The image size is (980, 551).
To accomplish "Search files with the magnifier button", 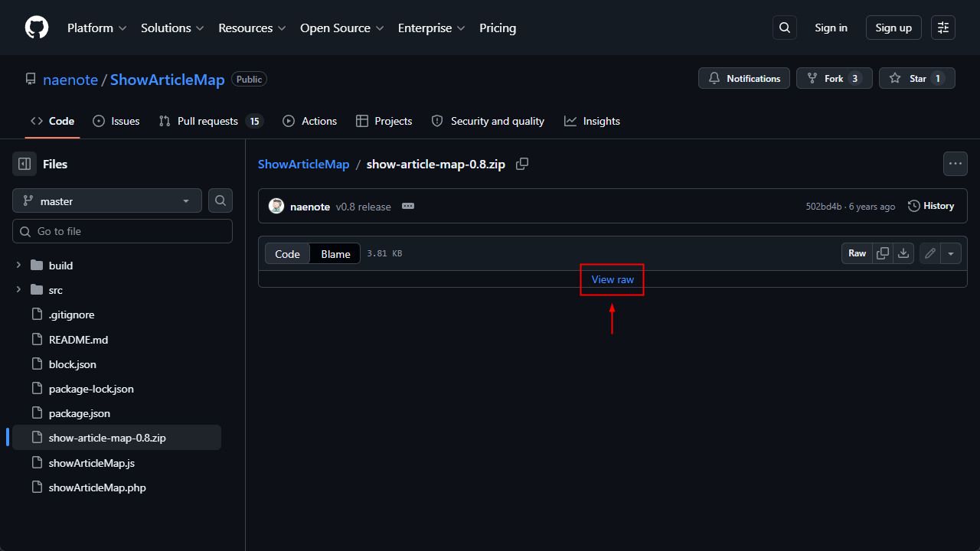I will coord(220,201).
